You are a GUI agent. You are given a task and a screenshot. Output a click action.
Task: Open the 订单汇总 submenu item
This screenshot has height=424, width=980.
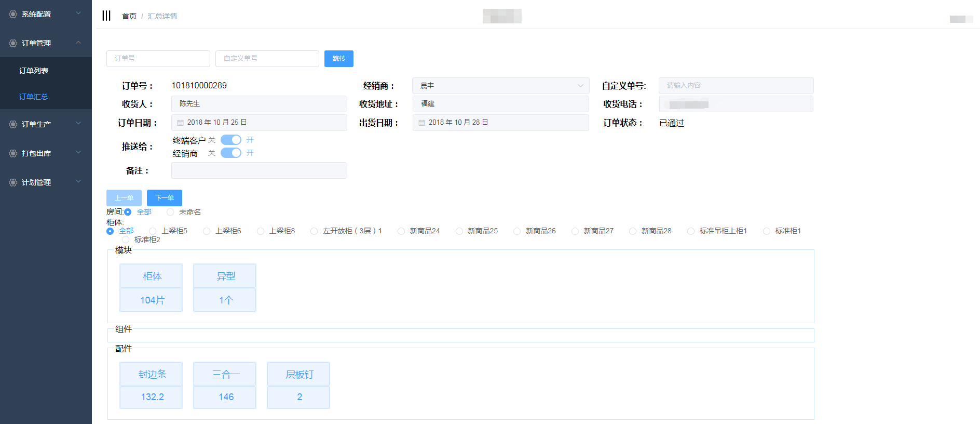point(34,97)
